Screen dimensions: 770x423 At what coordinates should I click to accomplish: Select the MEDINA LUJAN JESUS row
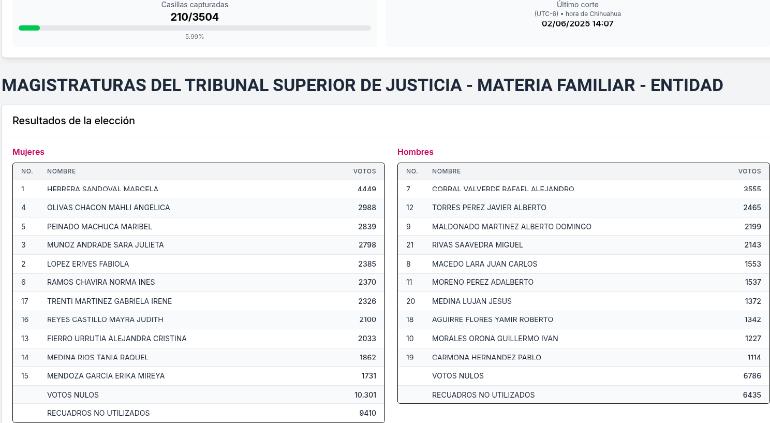[583, 301]
